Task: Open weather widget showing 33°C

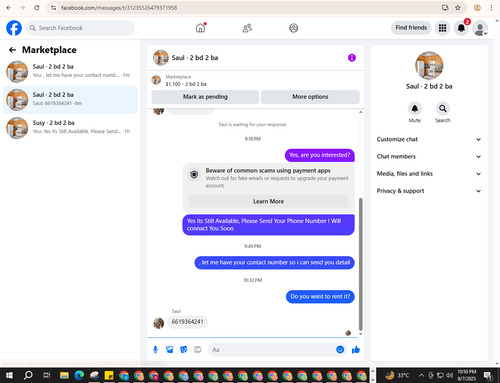Action: tap(397, 376)
